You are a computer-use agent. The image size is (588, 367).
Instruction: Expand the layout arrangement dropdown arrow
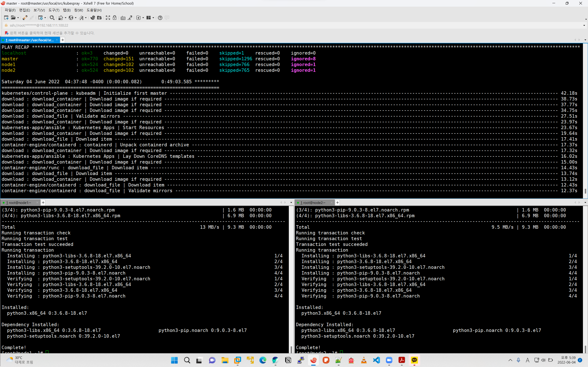pos(153,18)
